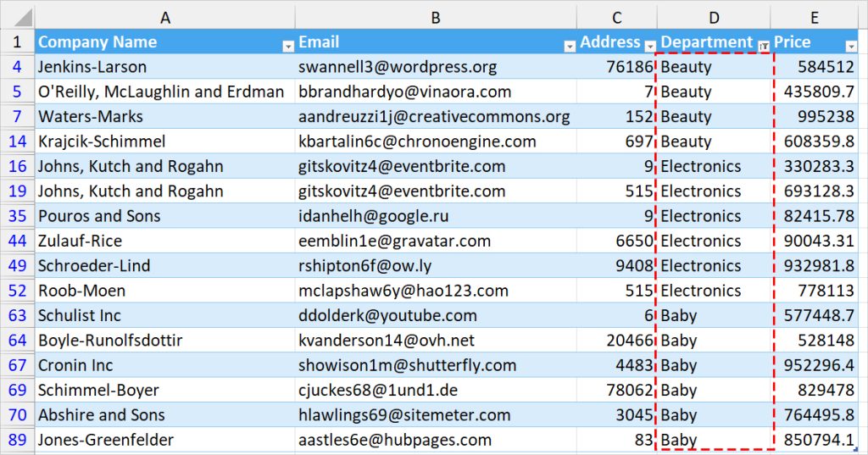Select price cell 995238
Viewport: 868px width, 455px height.
[x=815, y=116]
